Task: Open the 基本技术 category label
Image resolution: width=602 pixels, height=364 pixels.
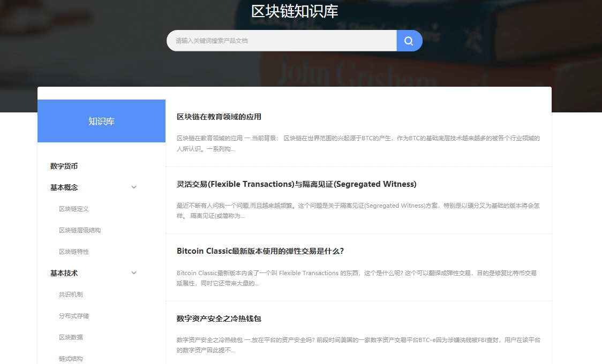Action: 64,273
